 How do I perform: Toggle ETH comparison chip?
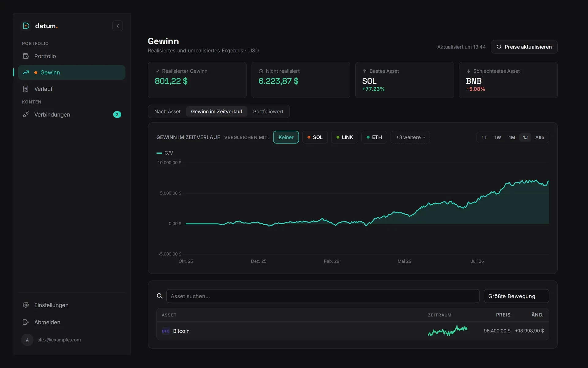pos(374,137)
